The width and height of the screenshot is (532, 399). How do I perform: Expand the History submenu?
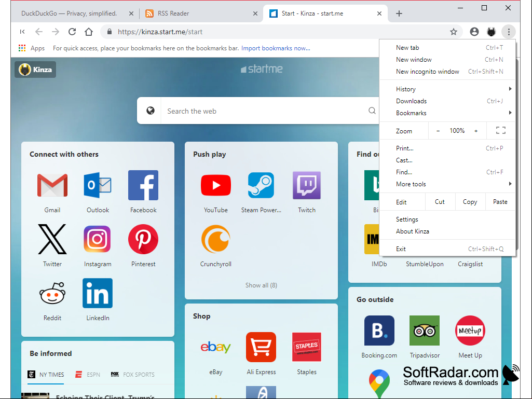(x=447, y=89)
